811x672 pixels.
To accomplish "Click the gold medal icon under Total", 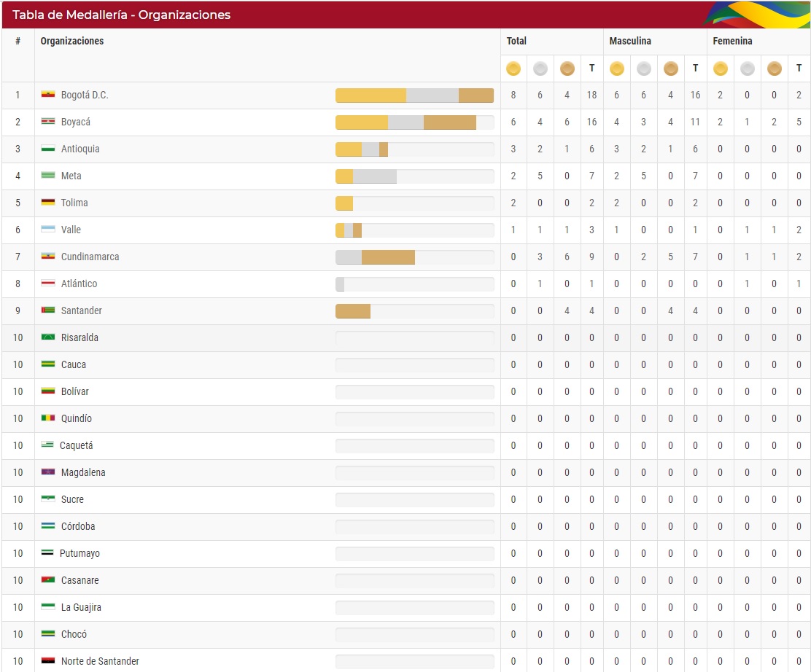I will click(513, 69).
